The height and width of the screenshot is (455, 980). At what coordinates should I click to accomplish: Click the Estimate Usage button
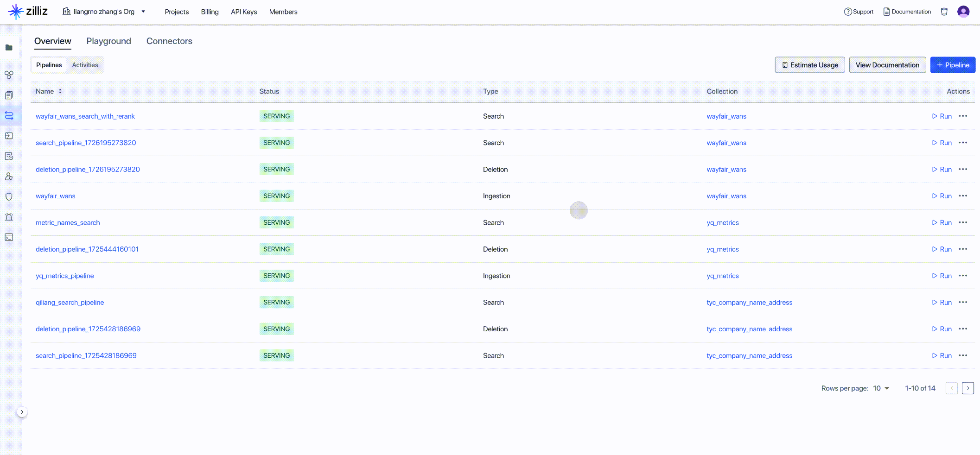click(809, 65)
